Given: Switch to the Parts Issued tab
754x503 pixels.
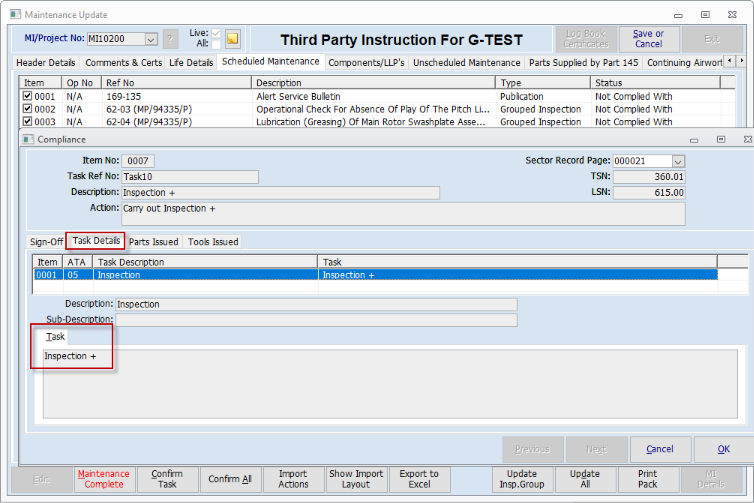Looking at the screenshot, I should (x=153, y=241).
